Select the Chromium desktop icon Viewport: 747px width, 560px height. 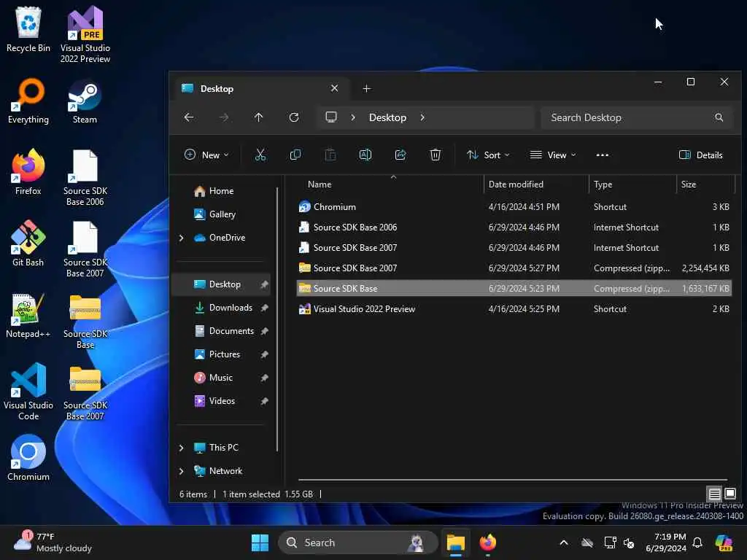tap(28, 458)
